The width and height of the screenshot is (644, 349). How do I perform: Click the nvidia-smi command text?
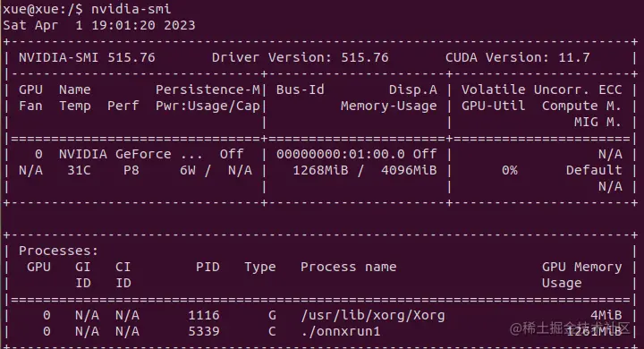tap(131, 9)
